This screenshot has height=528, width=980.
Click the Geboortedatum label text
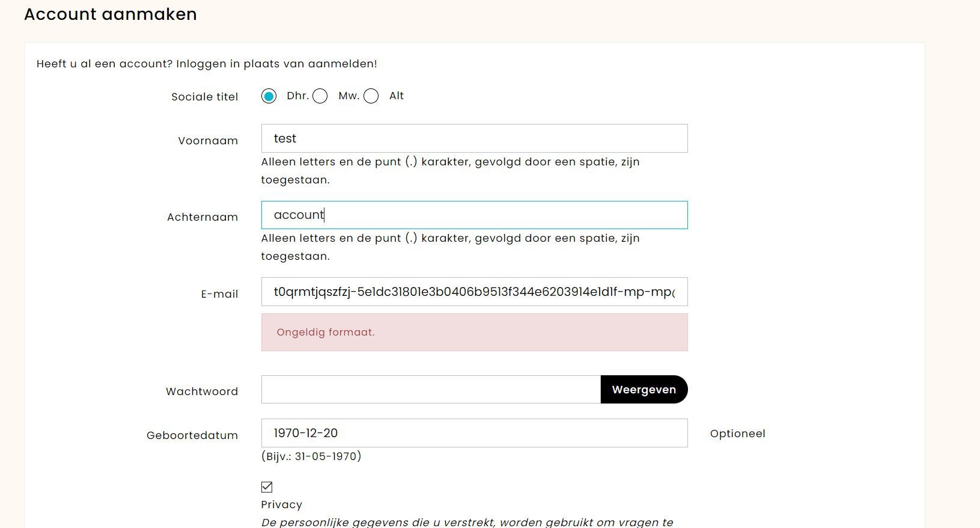[x=192, y=435]
